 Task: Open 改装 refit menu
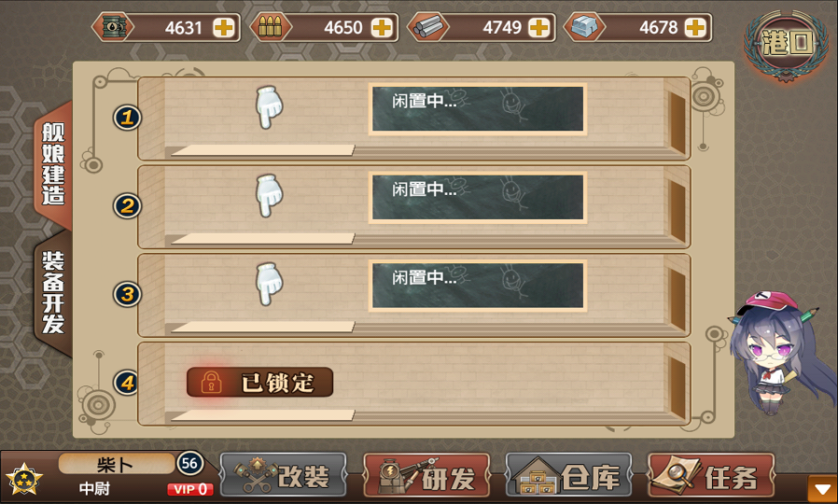point(284,475)
